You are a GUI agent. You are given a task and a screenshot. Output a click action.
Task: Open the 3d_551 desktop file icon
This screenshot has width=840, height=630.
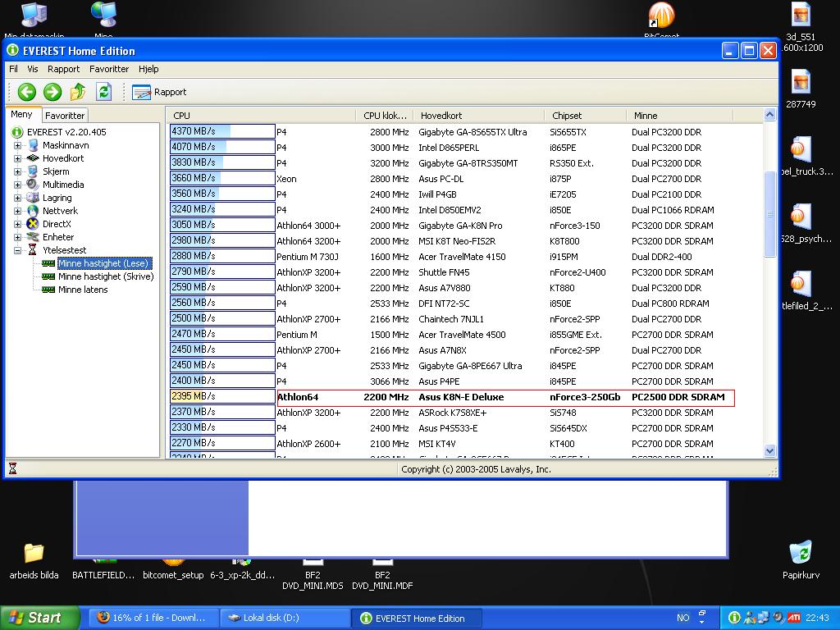801,15
